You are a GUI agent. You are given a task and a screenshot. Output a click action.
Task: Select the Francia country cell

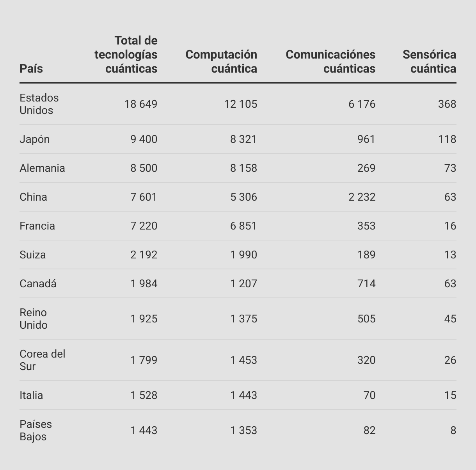point(37,226)
